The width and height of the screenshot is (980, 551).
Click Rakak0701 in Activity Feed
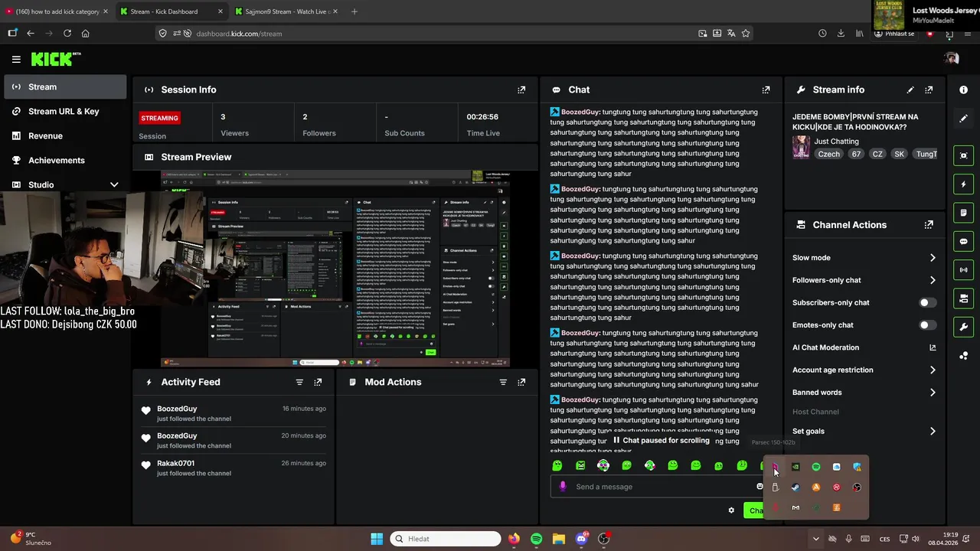point(175,464)
